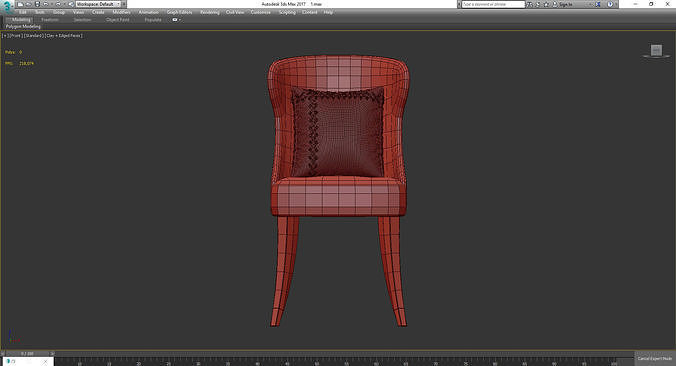676x366 pixels.
Task: Open the Group menu
Action: [x=59, y=12]
